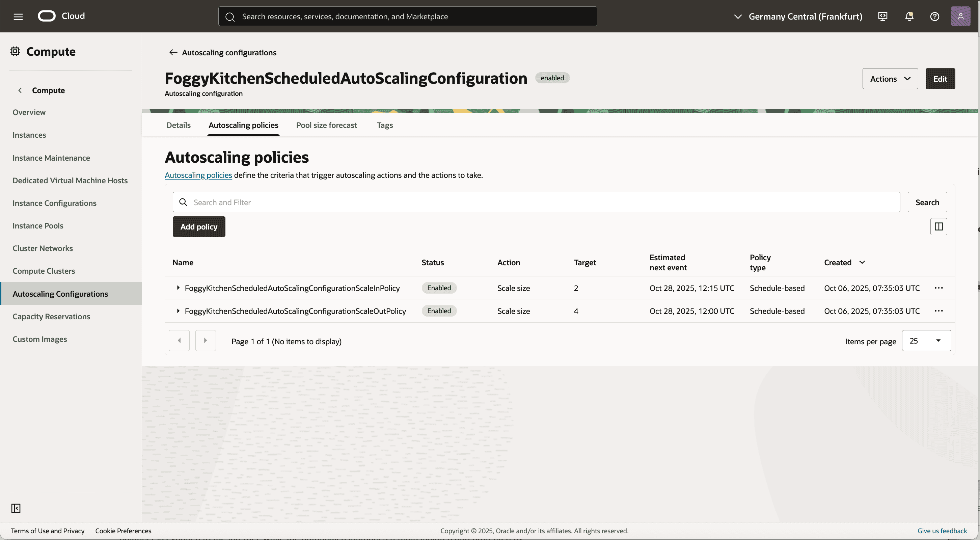Screen dimensions: 980x540
Task: Open FoggyKitchenScheduledAutoScalingConfigurationScaleInPolicy name
Action: (292, 288)
